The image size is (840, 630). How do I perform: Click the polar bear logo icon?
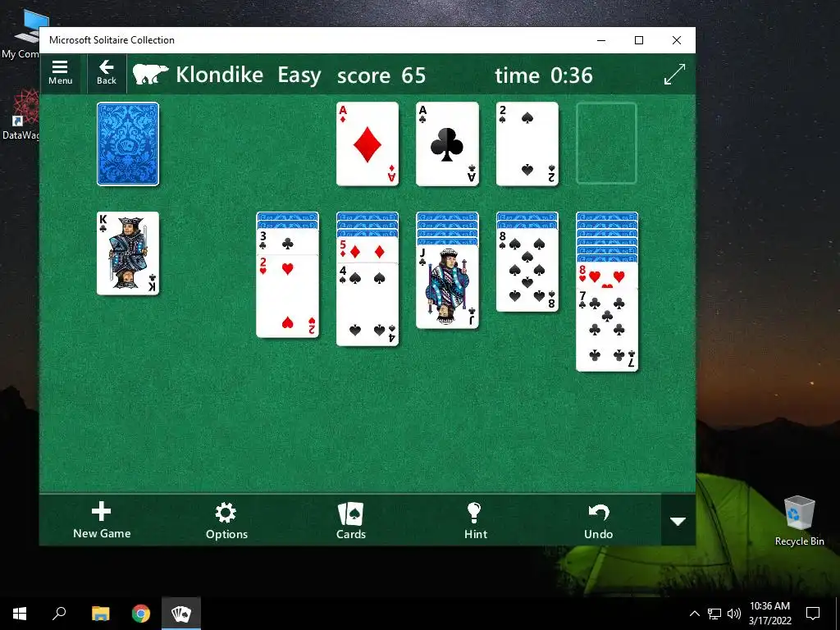click(150, 75)
